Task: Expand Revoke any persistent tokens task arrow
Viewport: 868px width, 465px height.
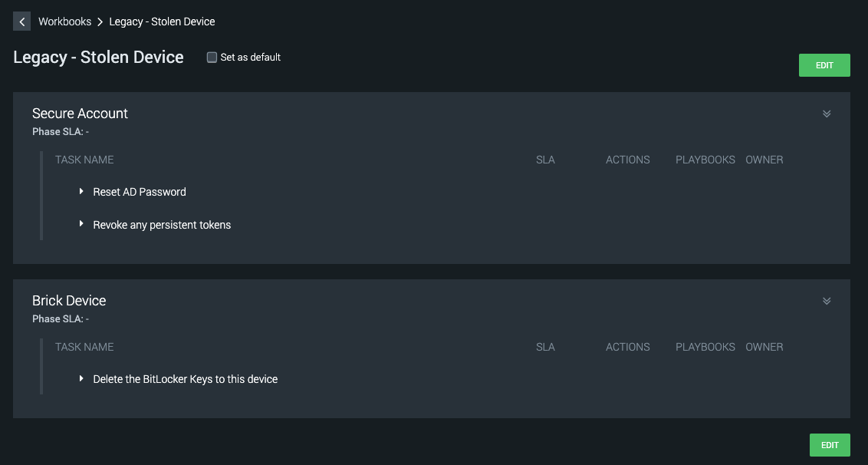Action: coord(81,225)
